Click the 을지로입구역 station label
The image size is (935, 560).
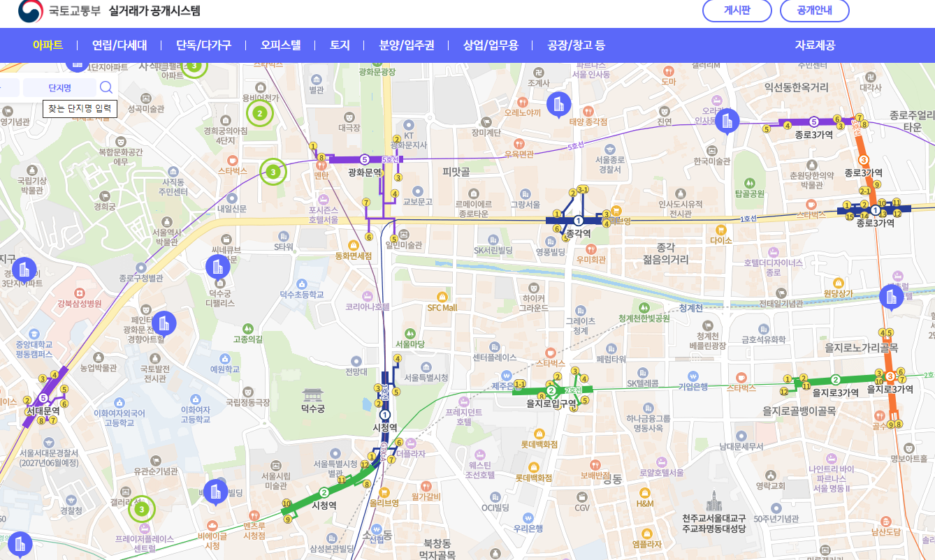coord(551,403)
